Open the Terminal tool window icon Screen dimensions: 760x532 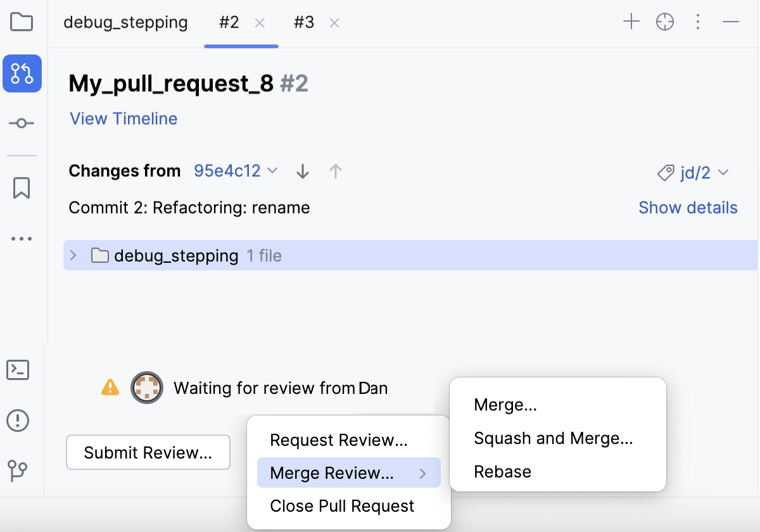[18, 370]
